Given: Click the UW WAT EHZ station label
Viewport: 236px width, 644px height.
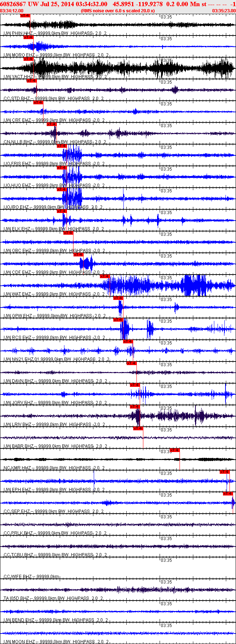Looking at the screenshot, I should pyautogui.click(x=54, y=294).
